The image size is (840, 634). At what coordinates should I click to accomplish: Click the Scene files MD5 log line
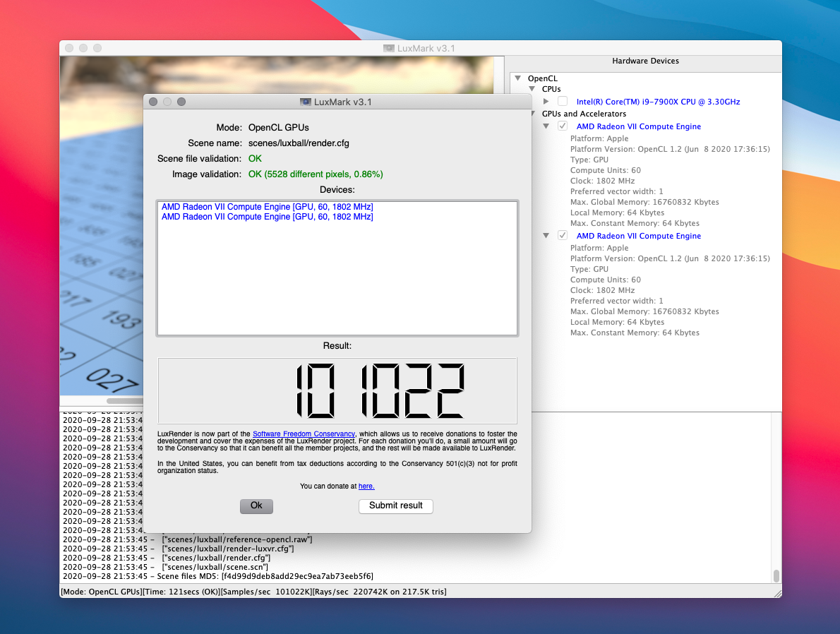coord(218,577)
